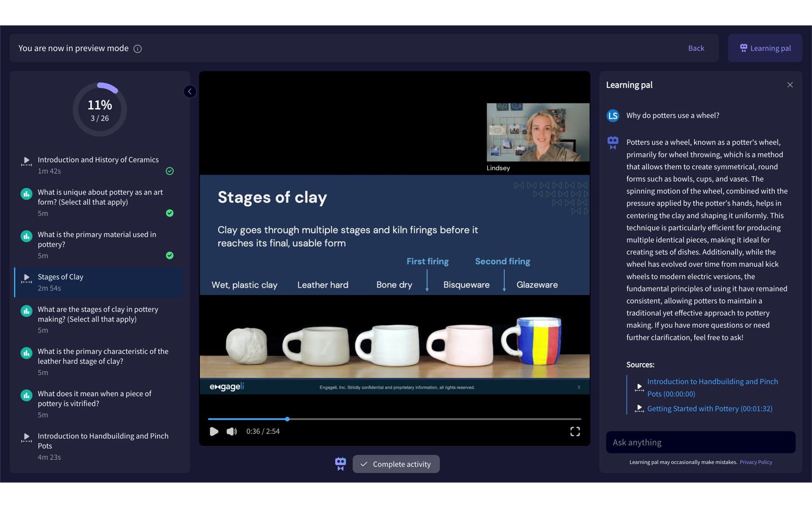Click the LS avatar next to the potter question

pyautogui.click(x=613, y=115)
